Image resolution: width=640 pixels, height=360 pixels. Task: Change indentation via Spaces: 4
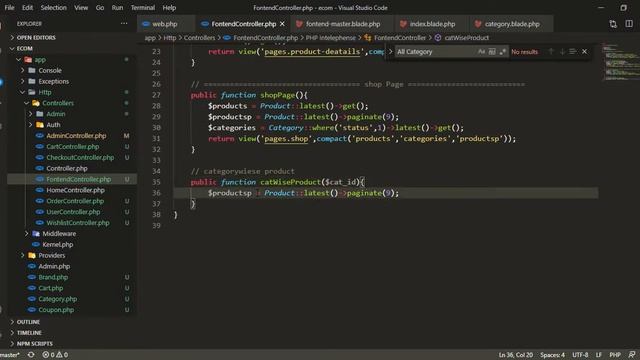coord(552,355)
